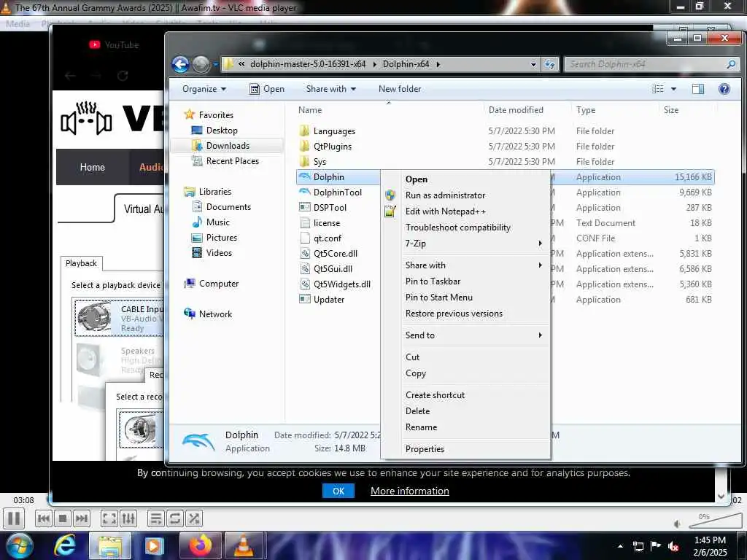Image resolution: width=747 pixels, height=560 pixels.
Task: Click the address bar refresh icon
Action: pos(550,64)
